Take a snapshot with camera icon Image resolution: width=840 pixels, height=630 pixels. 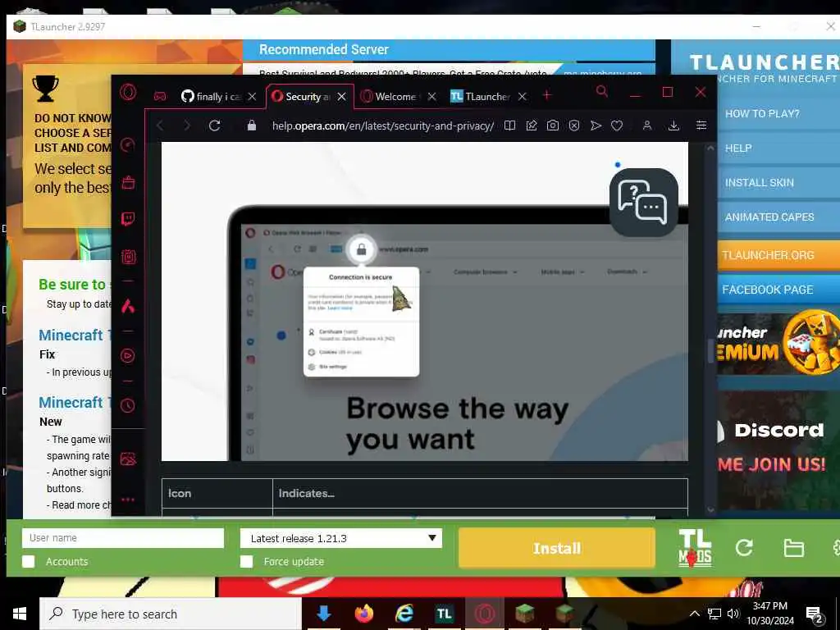(x=553, y=126)
